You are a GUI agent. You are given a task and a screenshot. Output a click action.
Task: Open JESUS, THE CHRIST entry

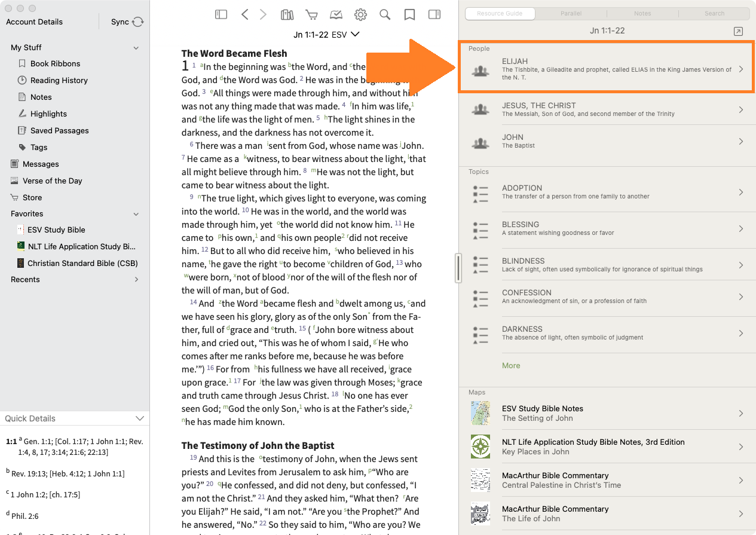tap(606, 109)
